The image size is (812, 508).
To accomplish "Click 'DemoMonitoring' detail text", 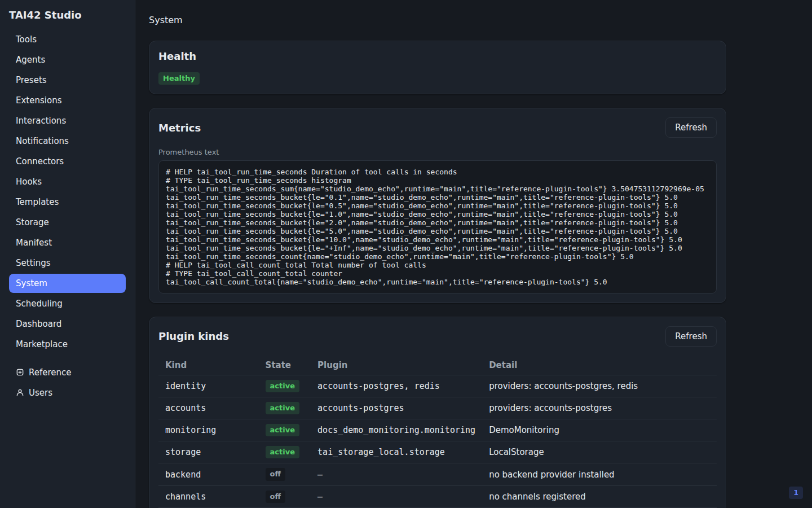I will [524, 430].
